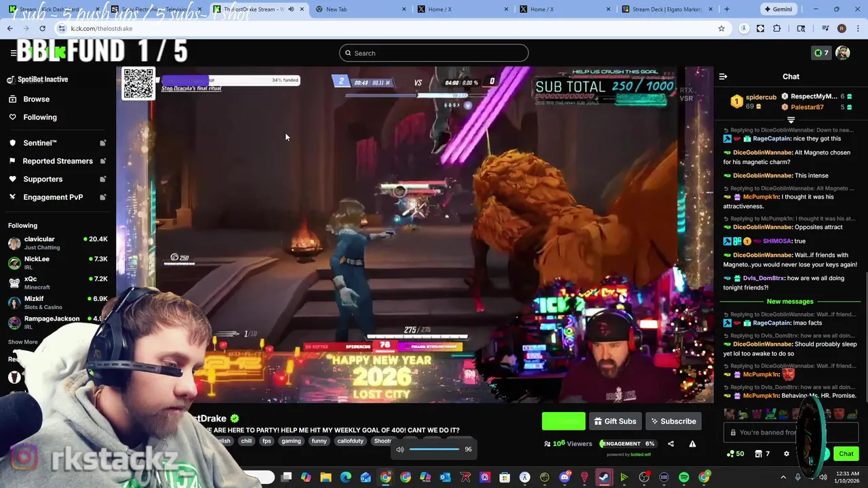Click the callofduty tag

click(x=351, y=441)
